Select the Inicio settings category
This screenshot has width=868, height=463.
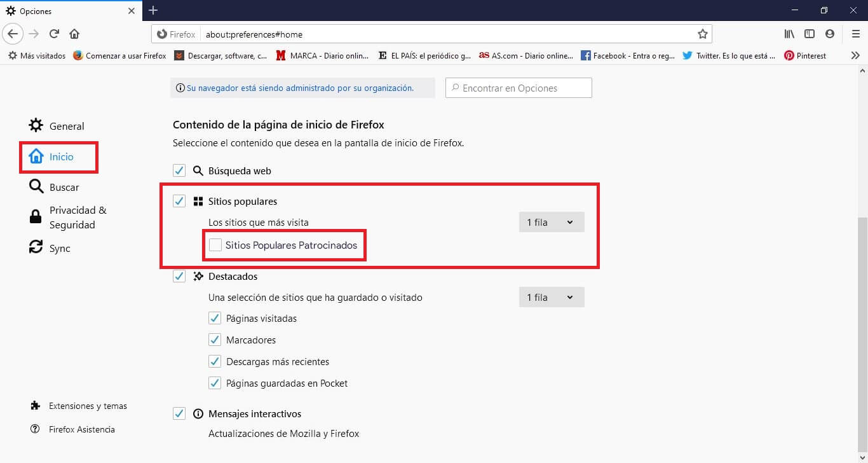[x=51, y=156]
